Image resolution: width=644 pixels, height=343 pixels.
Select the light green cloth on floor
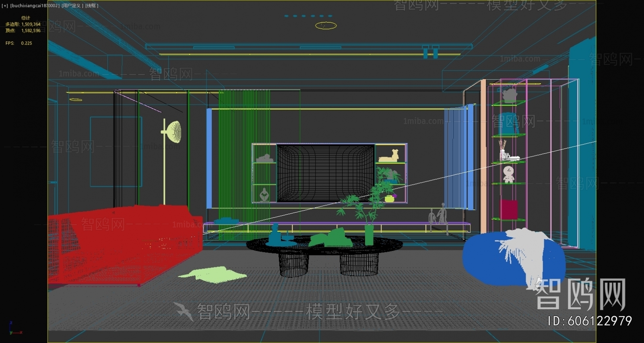tap(213, 275)
